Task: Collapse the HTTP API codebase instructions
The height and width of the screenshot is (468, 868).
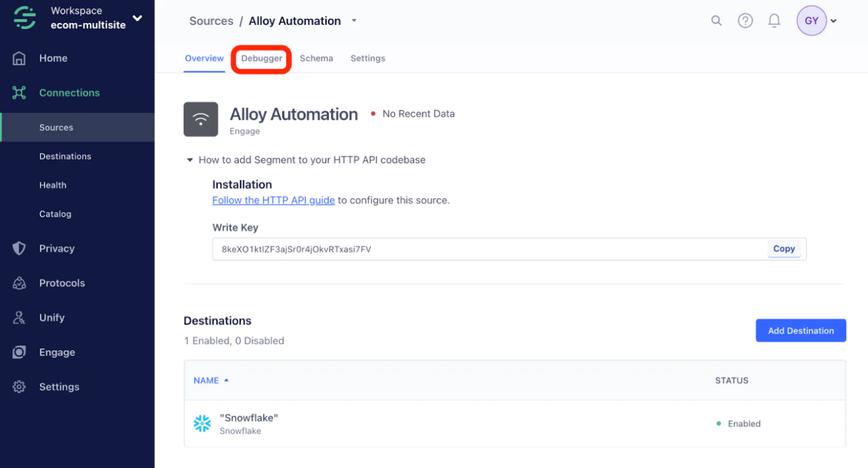Action: point(190,160)
